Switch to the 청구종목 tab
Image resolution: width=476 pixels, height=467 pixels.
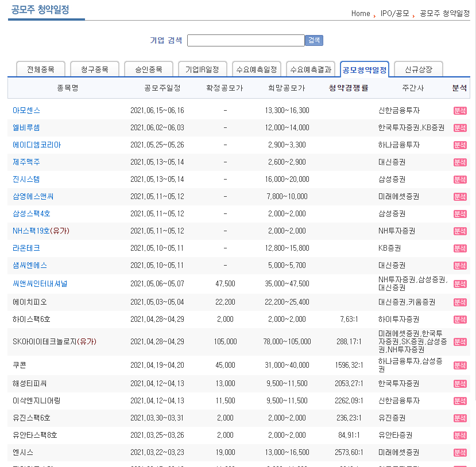coord(95,69)
